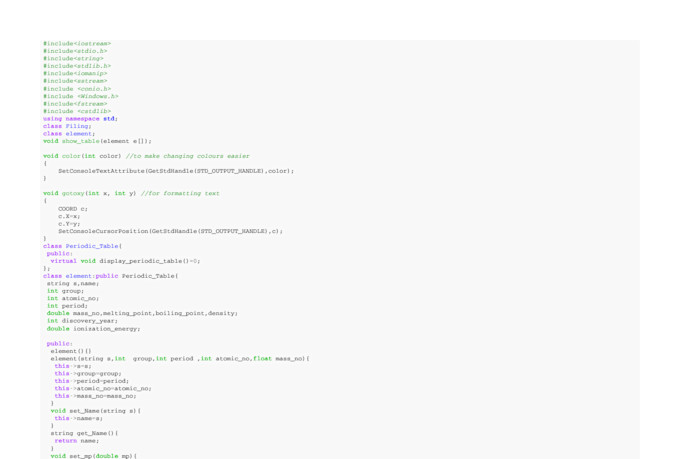Click the 'this->mass_no=mass_no;' line
Image resolution: width=680 pixels, height=459 pixels.
click(x=95, y=396)
